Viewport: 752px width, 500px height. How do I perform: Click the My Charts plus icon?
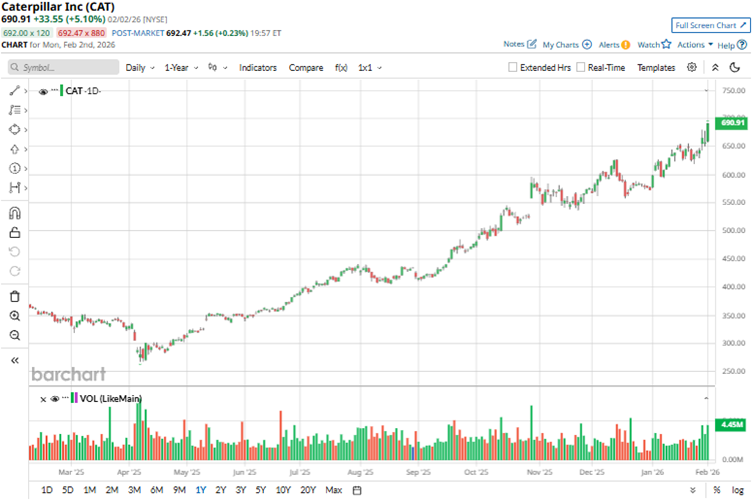click(587, 45)
